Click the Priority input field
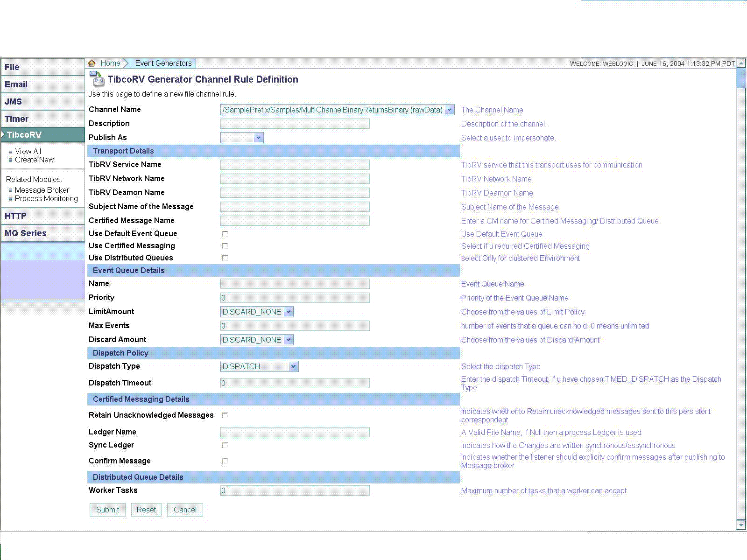This screenshot has height=560, width=747. click(x=295, y=298)
